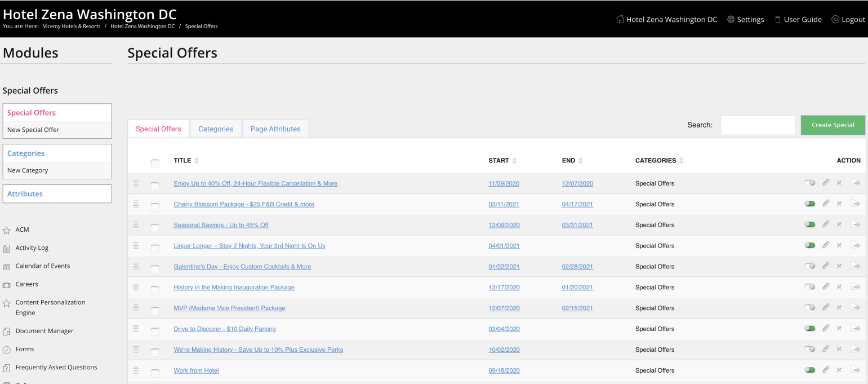Focus the Search input field

(x=758, y=125)
